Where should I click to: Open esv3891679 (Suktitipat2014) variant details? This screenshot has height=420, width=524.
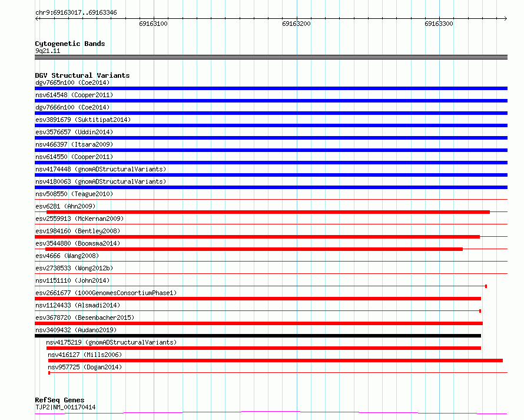pyautogui.click(x=83, y=120)
